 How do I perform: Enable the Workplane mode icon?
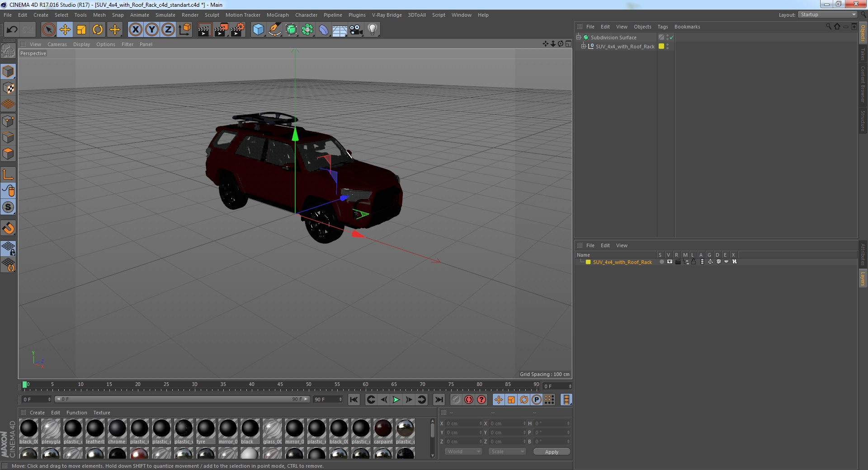(8, 104)
